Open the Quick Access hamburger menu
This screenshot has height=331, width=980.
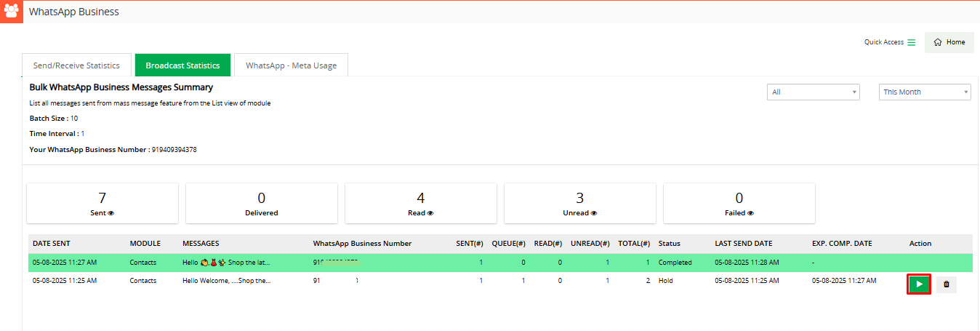pyautogui.click(x=911, y=42)
